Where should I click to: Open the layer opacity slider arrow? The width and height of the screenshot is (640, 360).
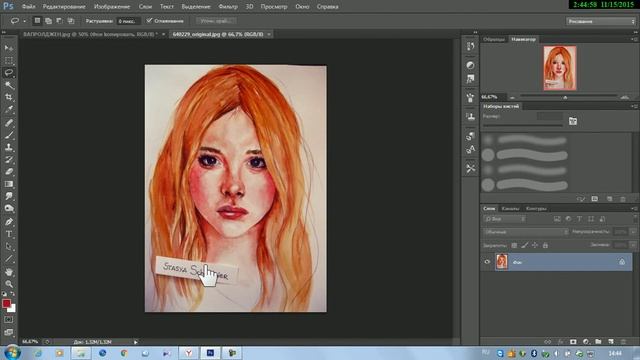click(x=633, y=232)
